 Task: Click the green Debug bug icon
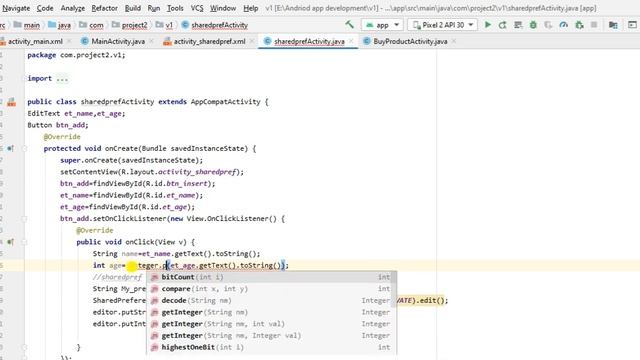[x=533, y=25]
